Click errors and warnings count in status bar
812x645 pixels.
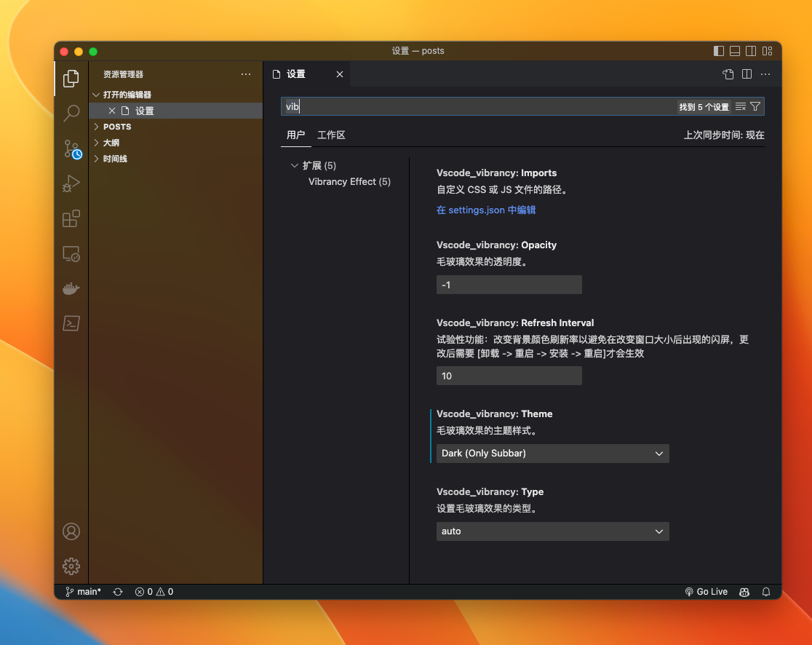(x=154, y=592)
